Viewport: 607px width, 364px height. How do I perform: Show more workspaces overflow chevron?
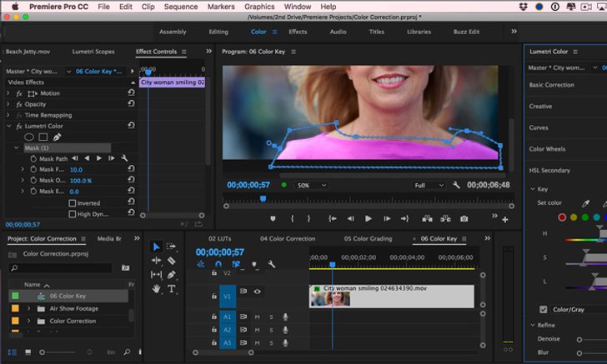[x=514, y=32]
